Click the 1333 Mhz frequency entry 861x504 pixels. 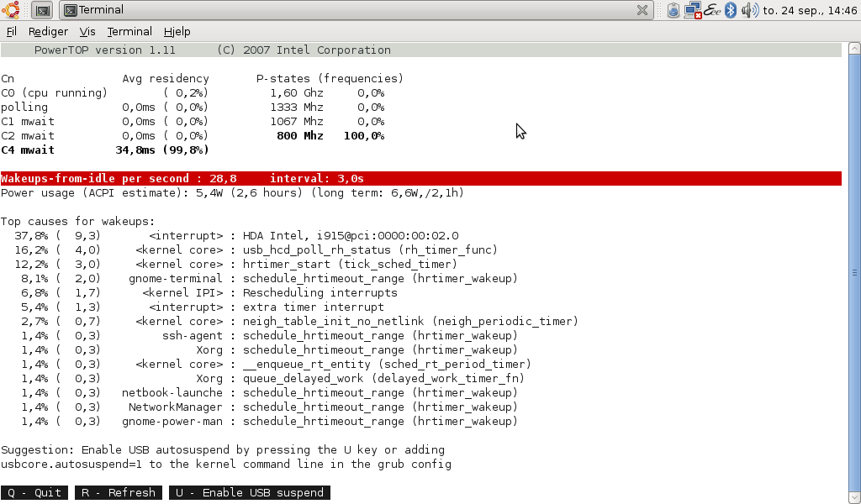click(327, 107)
